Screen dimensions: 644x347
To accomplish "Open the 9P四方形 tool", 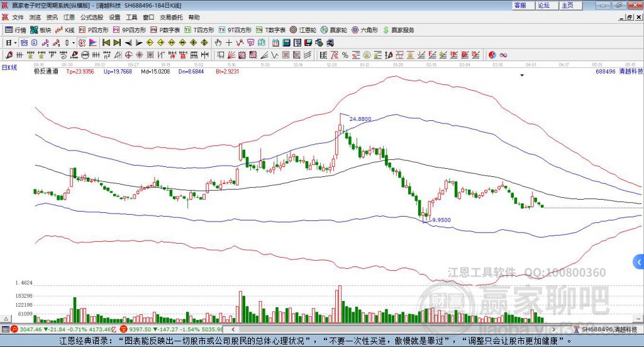I will pos(130,30).
